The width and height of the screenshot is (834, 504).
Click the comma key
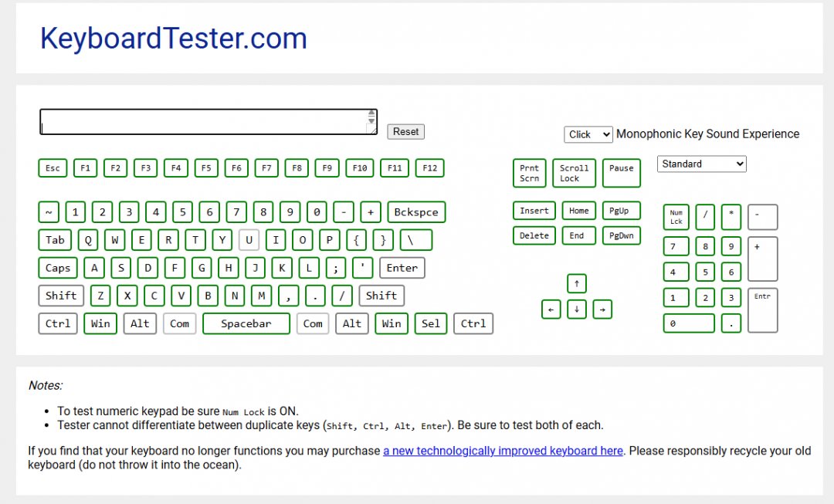[288, 296]
